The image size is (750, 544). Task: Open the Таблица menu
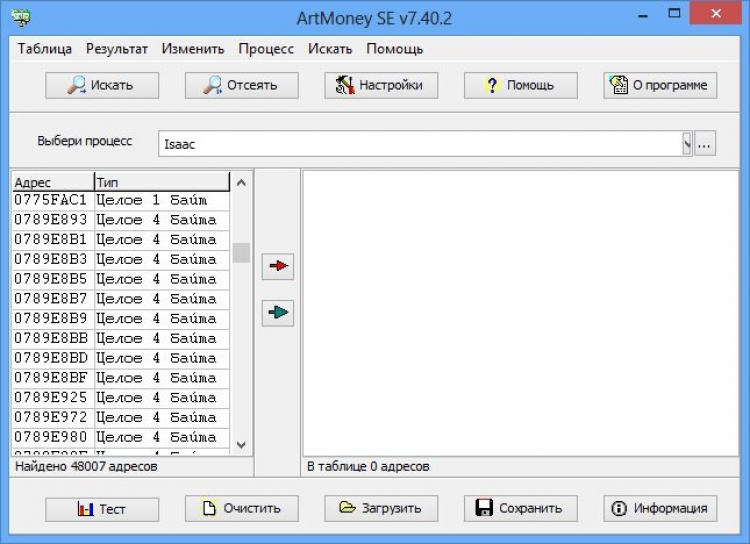click(45, 49)
